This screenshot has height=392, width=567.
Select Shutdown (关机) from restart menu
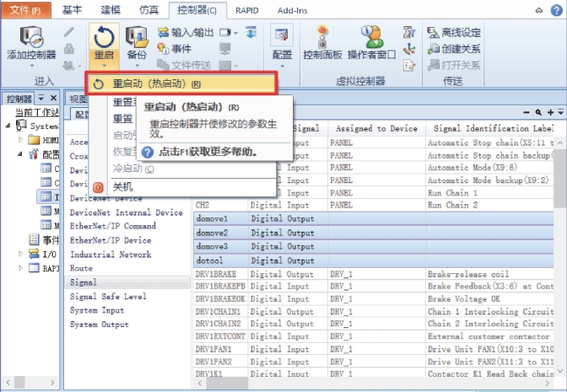pos(123,186)
